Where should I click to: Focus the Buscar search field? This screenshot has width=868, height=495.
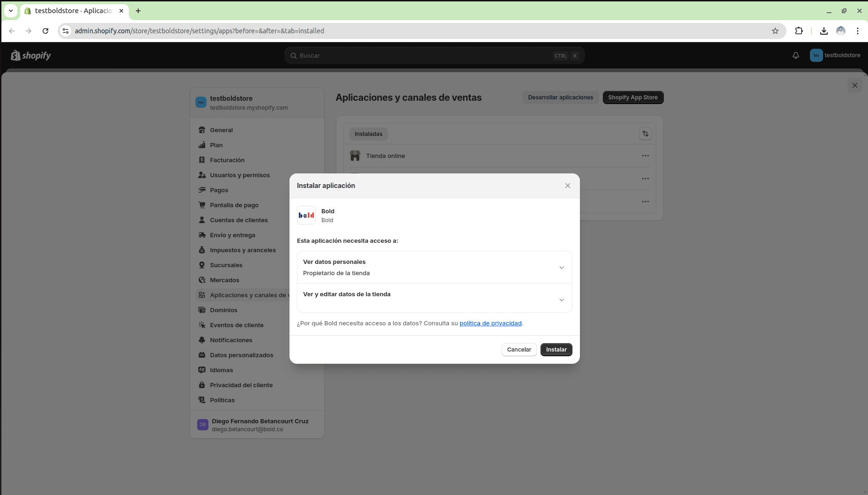(434, 56)
